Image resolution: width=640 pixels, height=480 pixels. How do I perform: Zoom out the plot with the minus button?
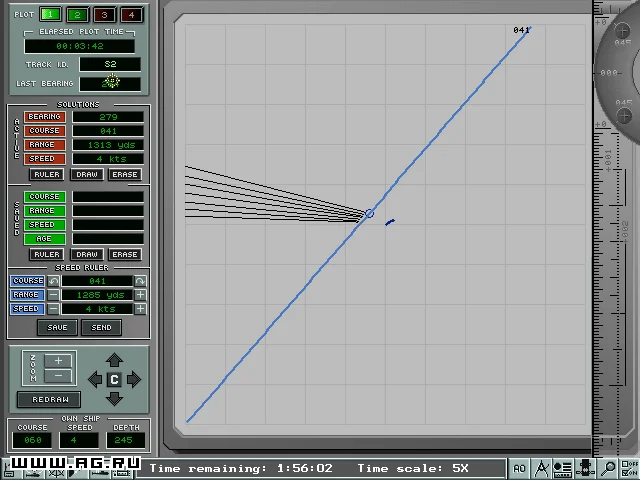pyautogui.click(x=58, y=376)
